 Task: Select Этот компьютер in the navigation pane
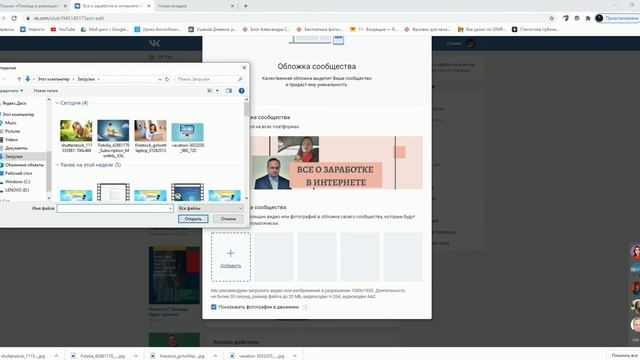(18, 114)
